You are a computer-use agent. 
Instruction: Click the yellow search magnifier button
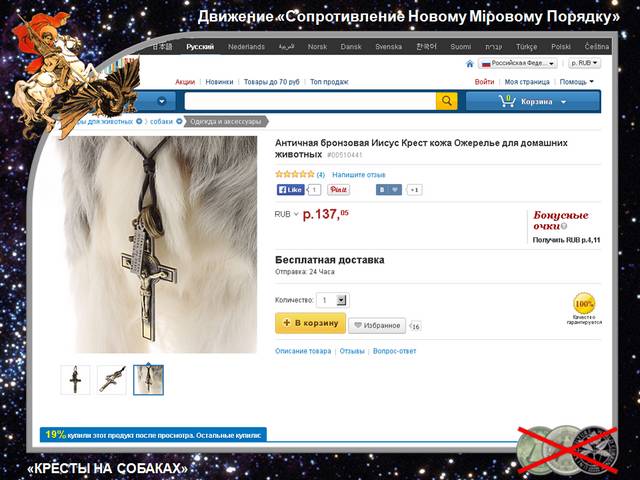[x=447, y=101]
